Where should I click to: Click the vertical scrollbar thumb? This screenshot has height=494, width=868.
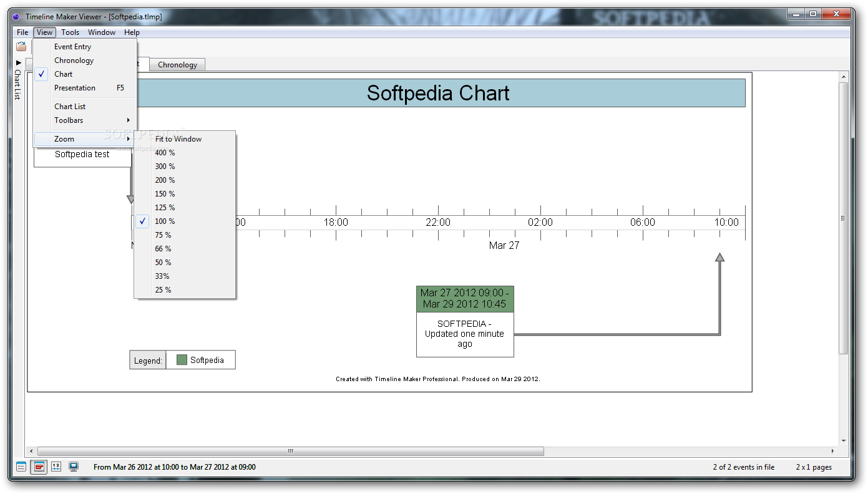843,218
